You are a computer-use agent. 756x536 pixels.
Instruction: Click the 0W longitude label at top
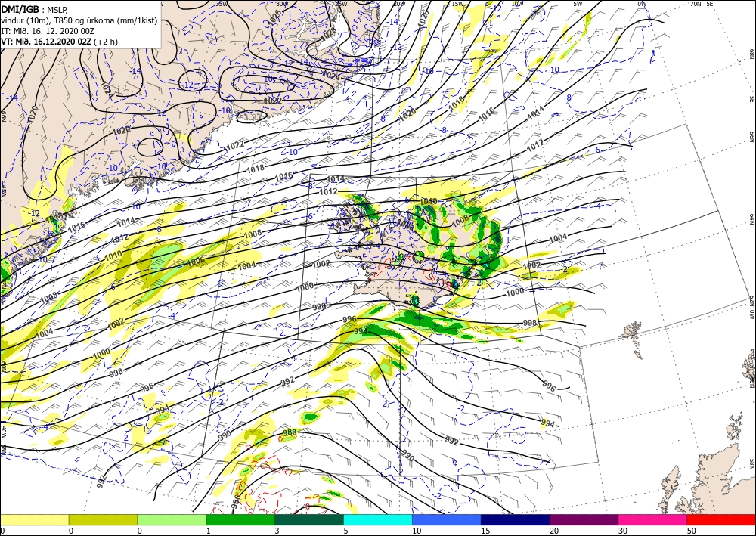pos(642,4)
